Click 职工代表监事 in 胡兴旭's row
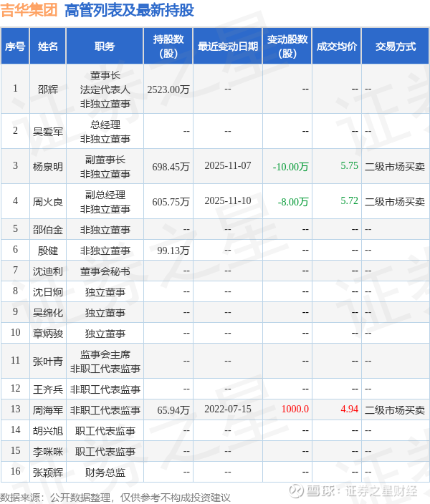 coord(105,431)
